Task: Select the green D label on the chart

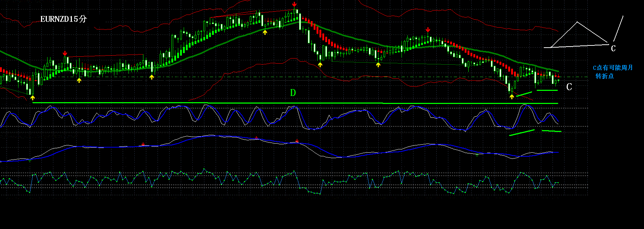Action: point(293,93)
